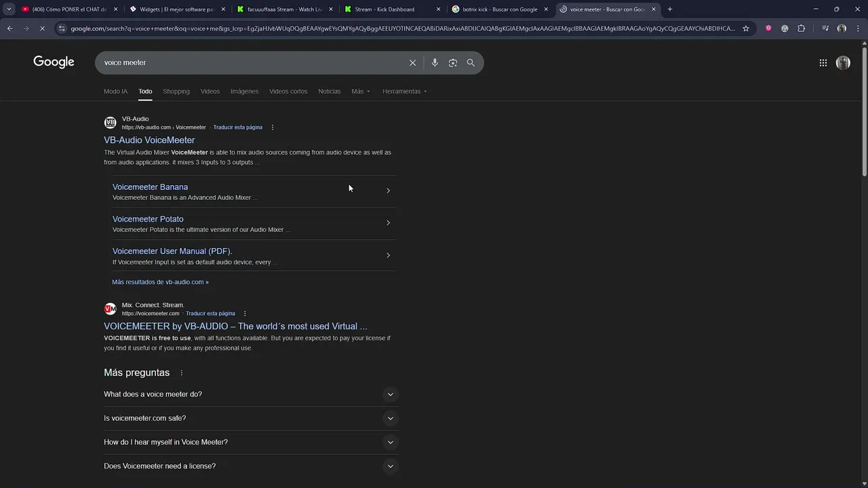The image size is (868, 488).
Task: Open the Más preguntas three-dot menu
Action: [x=181, y=373]
